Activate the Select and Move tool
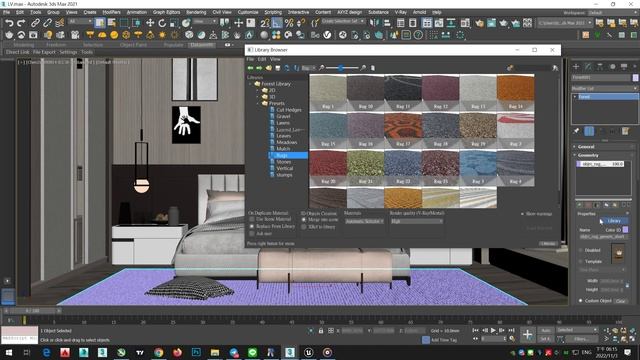Screen dimensions: 640x360 click(x=150, y=23)
